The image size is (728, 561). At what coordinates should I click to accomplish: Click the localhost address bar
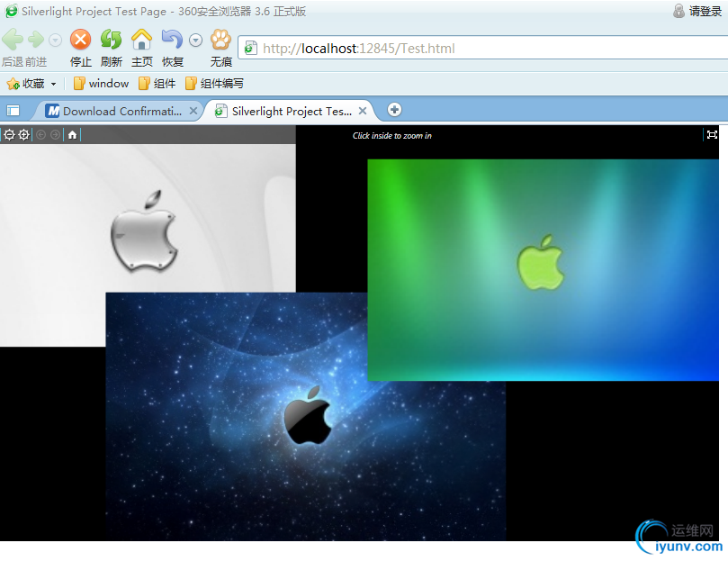483,48
